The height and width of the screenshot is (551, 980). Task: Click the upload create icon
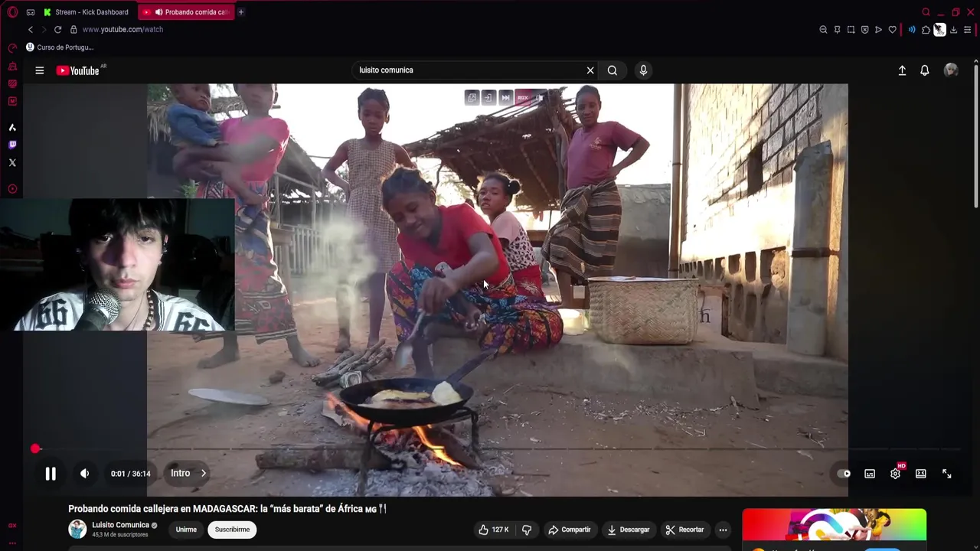coord(902,70)
